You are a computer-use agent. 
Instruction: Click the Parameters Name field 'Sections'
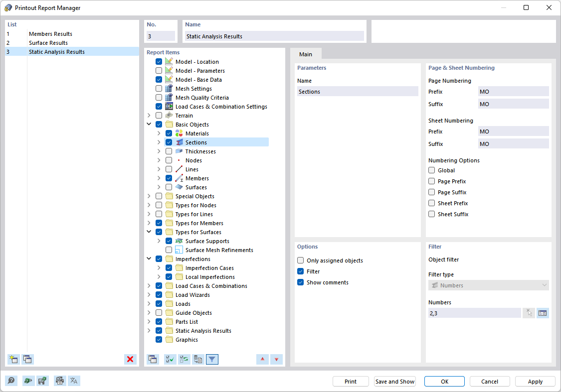[x=358, y=92]
